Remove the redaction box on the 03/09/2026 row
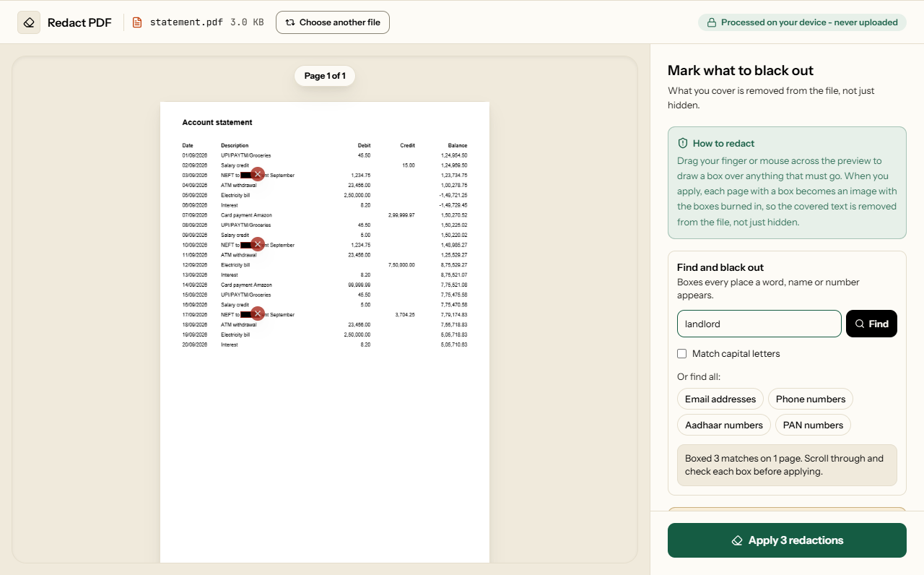This screenshot has width=924, height=575. pos(258,174)
